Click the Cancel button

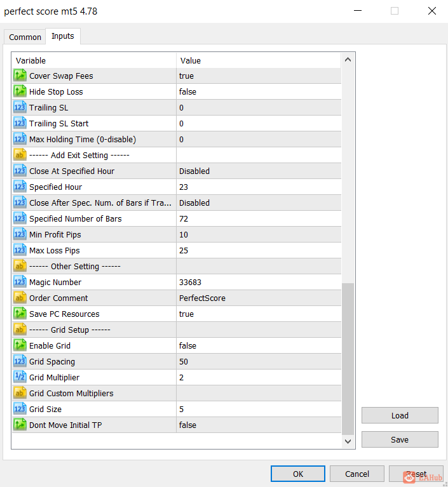point(357,474)
